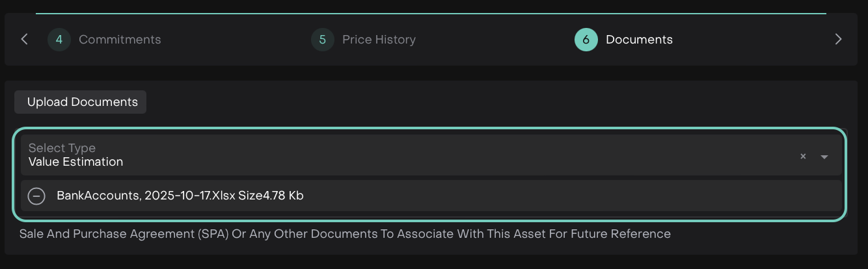Click the step 4 number circle

pos(59,40)
